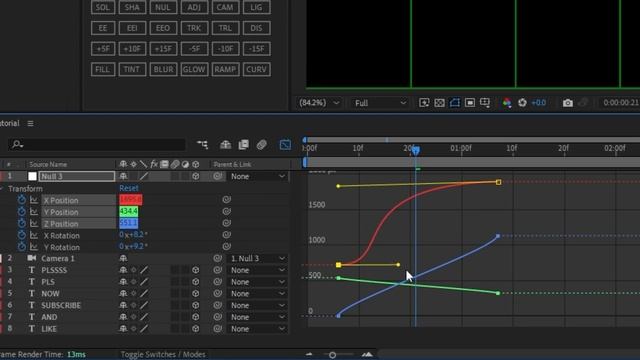Screen dimensions: 640x360
Task: Open parent dropdown for LIKE layer
Action: click(257, 329)
